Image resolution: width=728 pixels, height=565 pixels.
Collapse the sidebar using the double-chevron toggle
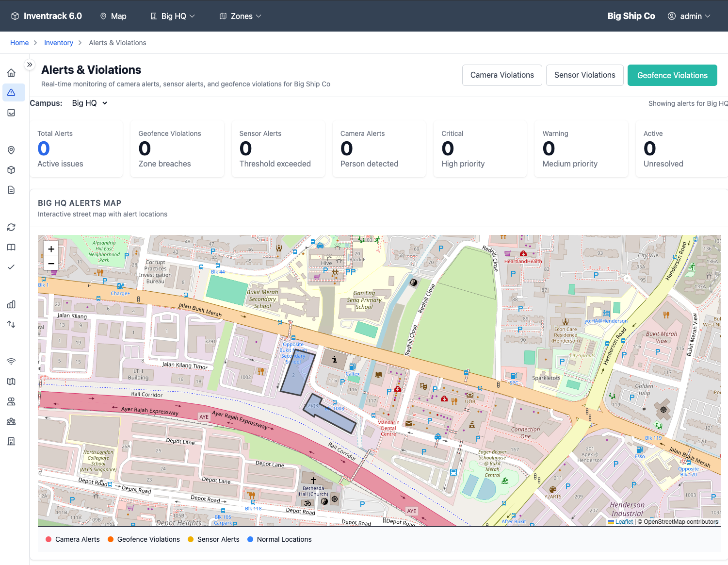tap(30, 64)
